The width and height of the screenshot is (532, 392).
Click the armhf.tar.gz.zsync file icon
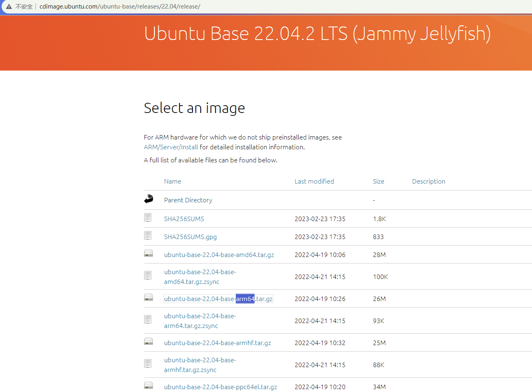[148, 363]
